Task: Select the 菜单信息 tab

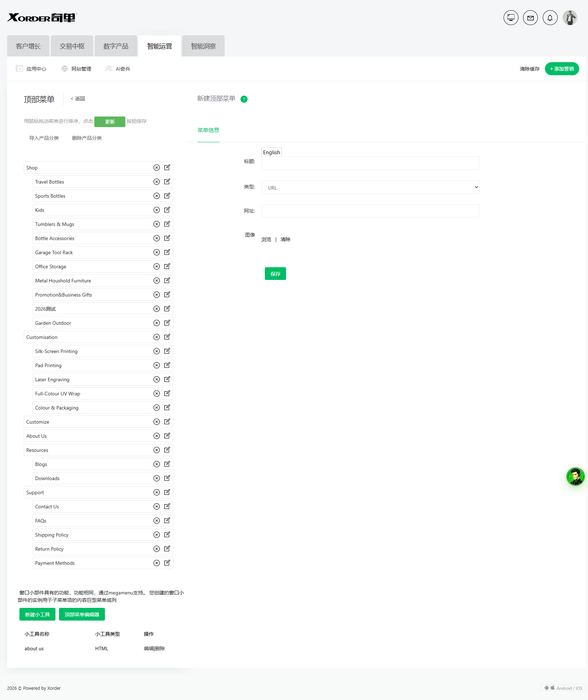Action: [x=208, y=130]
